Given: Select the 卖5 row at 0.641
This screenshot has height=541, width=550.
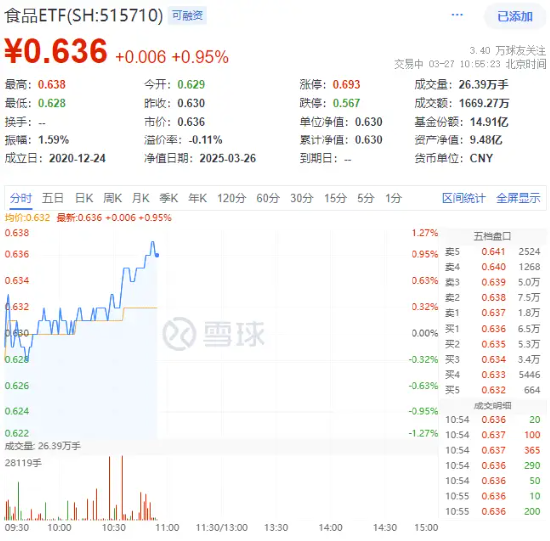Looking at the screenshot, I should (x=492, y=252).
